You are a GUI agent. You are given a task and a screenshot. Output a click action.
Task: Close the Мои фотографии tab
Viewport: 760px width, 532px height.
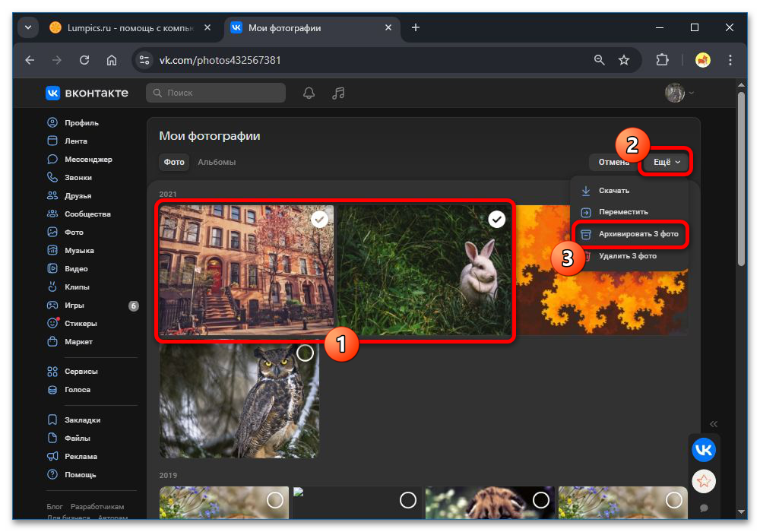point(388,27)
